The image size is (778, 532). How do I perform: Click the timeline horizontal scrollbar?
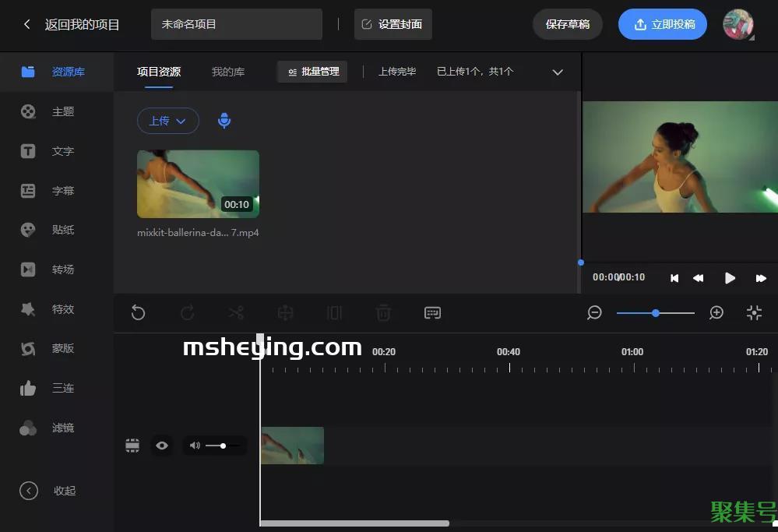(354, 523)
